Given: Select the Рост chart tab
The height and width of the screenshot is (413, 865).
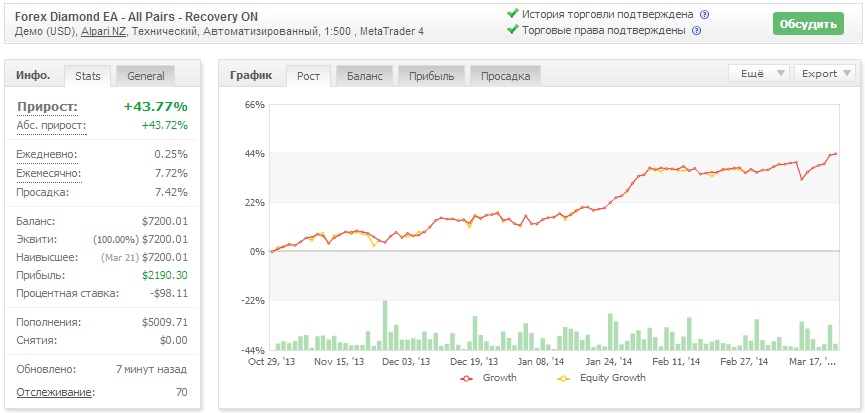Looking at the screenshot, I should [309, 76].
